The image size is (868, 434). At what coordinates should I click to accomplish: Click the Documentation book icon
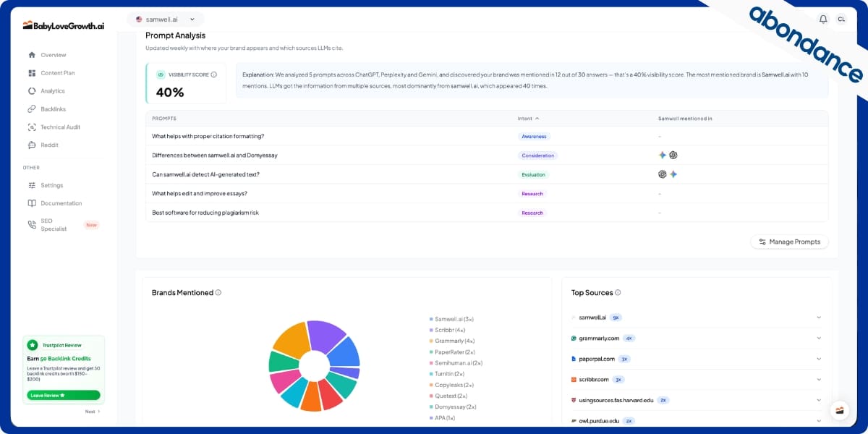(x=32, y=203)
